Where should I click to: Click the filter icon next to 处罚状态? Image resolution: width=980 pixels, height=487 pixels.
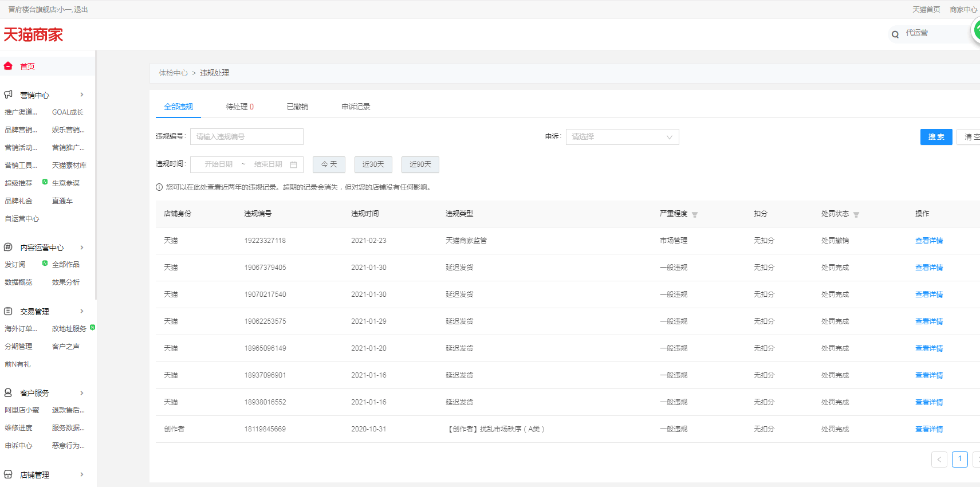pos(856,214)
